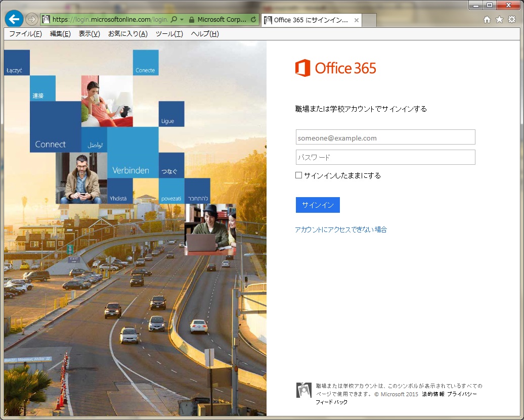Click the refresh icon in address bar
Viewport: 524px width, 420px height.
tap(253, 20)
